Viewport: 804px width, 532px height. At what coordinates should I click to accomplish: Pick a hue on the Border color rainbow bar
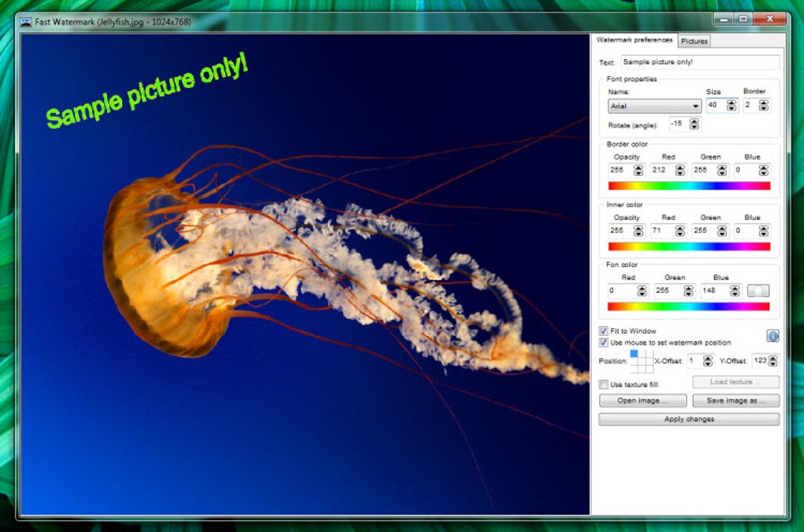689,186
